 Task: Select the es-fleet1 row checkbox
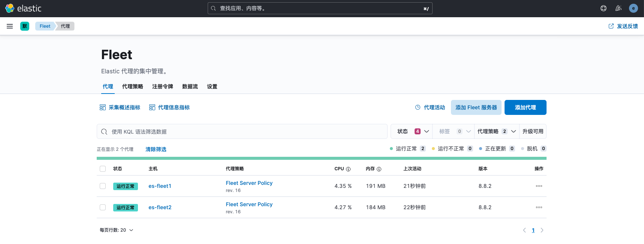[103, 186]
